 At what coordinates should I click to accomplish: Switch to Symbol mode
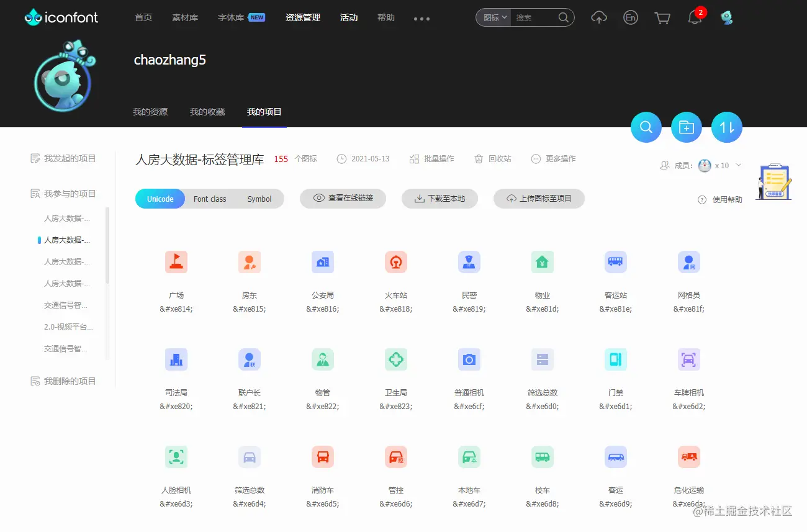click(x=259, y=199)
